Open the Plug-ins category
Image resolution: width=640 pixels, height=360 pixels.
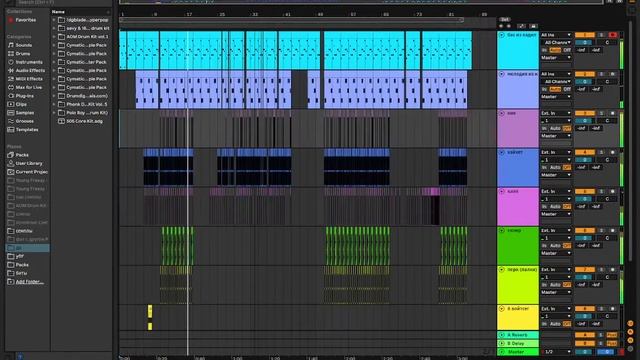click(24, 96)
